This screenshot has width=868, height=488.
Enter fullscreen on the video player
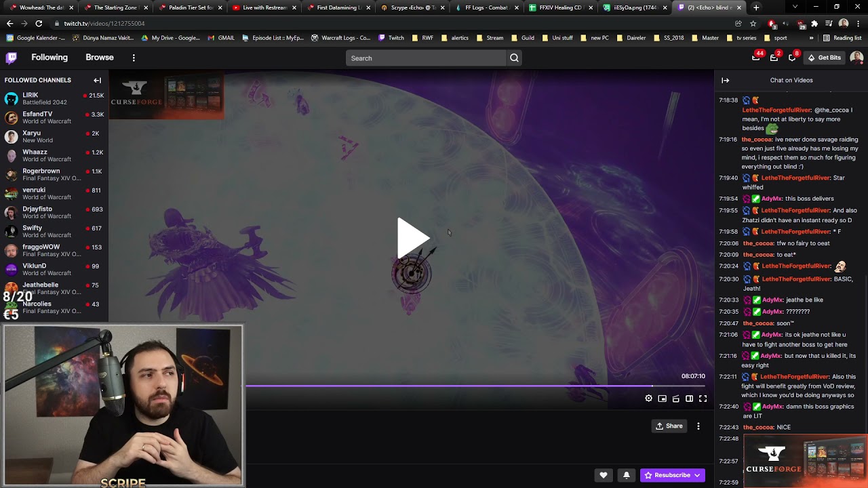[703, 399]
